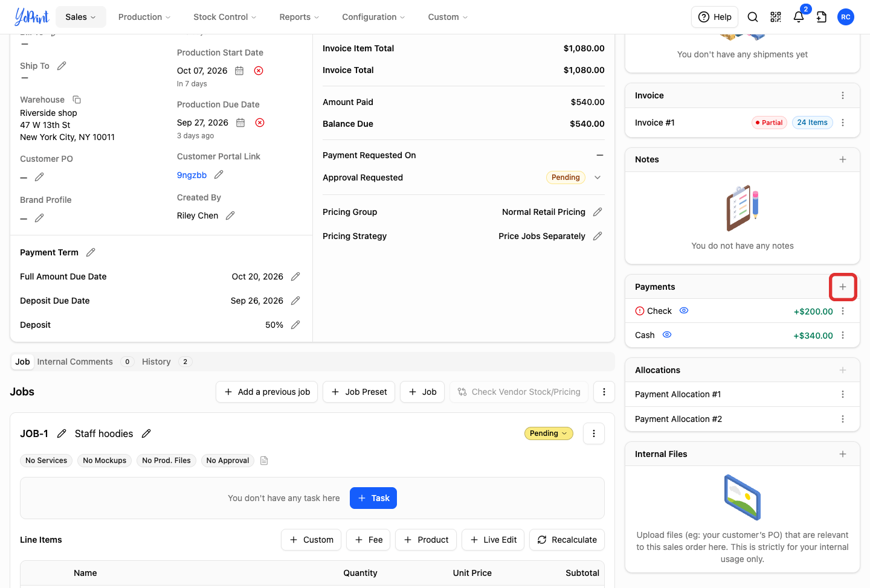Image resolution: width=870 pixels, height=588 pixels.
Task: Open Production Start Date calendar picker
Action: [239, 71]
